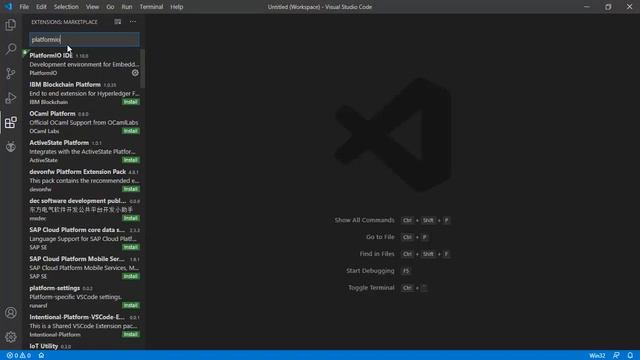The height and width of the screenshot is (360, 640).
Task: Select IoT Utility extension title
Action: (44, 346)
